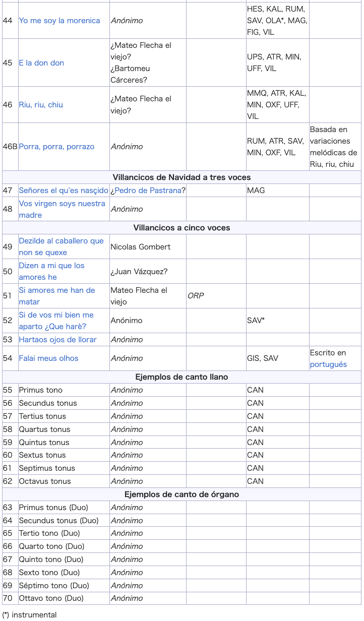Click the "Villancicos a cinco voces" section header

click(181, 228)
